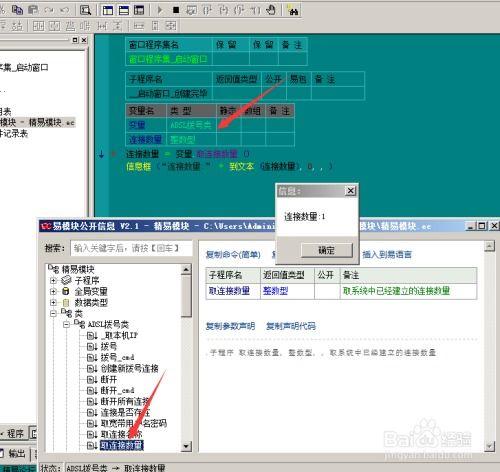Screen dimensions: 500x472
Task: Select 拔号 method in the tree
Action: (x=109, y=346)
